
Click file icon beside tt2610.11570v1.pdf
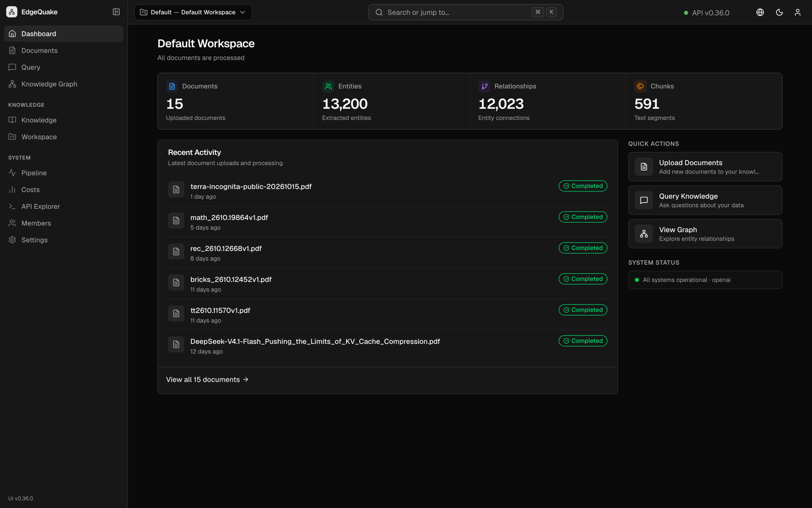coord(176,313)
